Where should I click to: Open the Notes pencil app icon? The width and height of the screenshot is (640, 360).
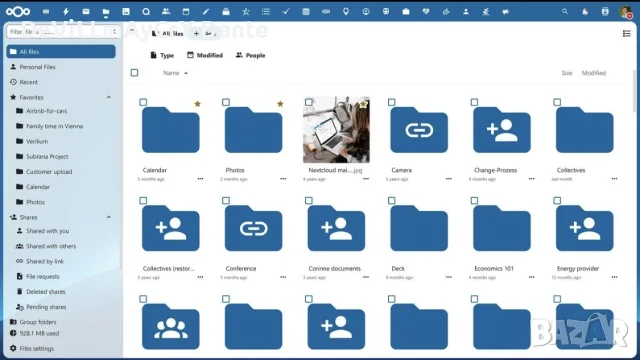[x=206, y=12]
